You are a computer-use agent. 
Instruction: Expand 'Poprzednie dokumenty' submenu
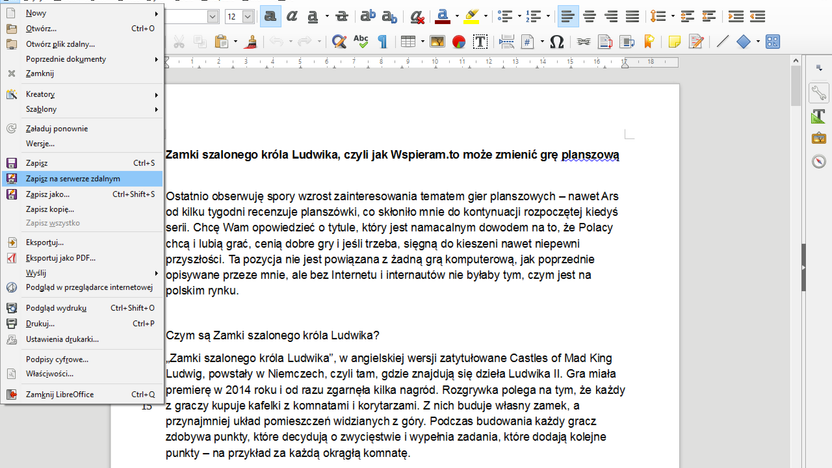pyautogui.click(x=82, y=59)
